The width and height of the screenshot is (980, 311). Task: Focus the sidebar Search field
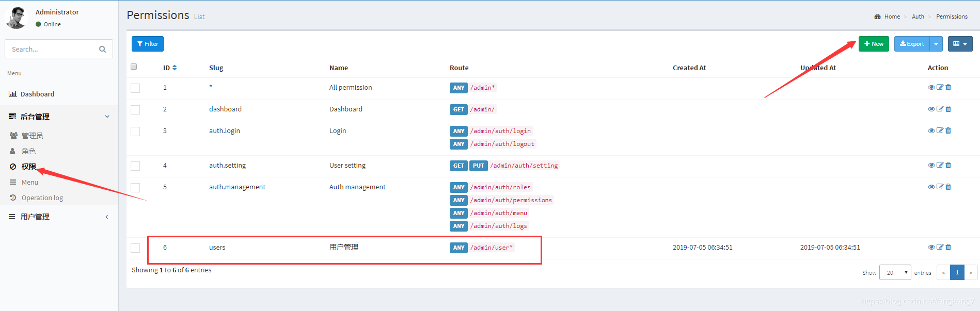click(52, 49)
